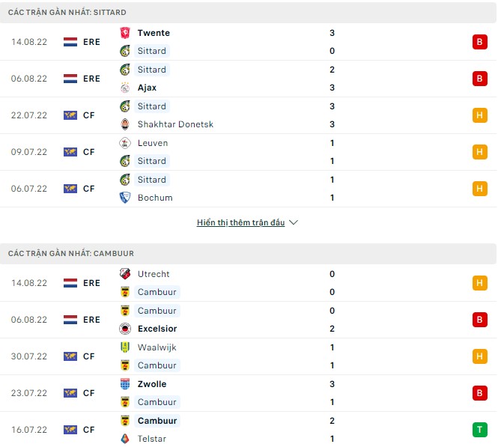Click the Waalwijk club logo
This screenshot has height=447, width=504.
pyautogui.click(x=125, y=347)
